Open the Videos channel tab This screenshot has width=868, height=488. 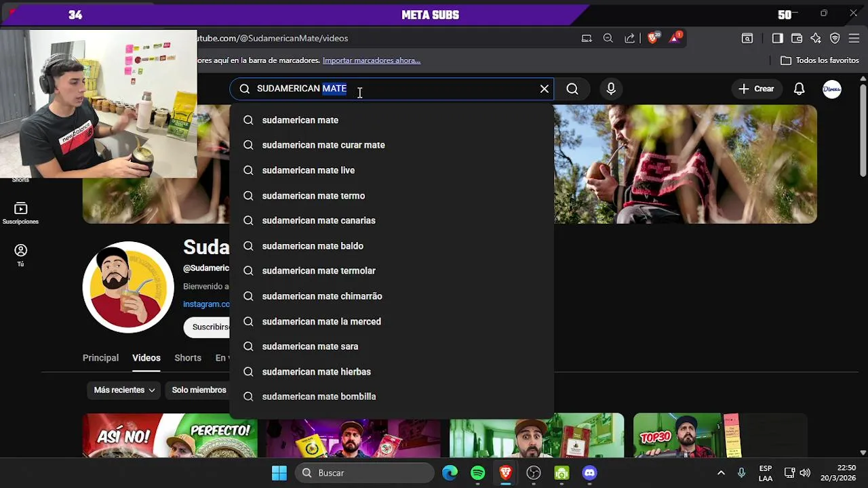tap(146, 358)
